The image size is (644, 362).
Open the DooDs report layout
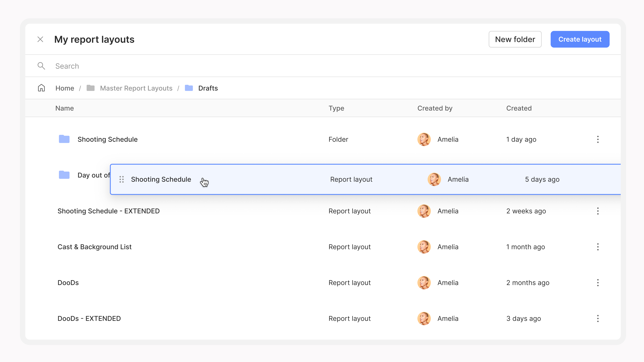[x=68, y=283]
